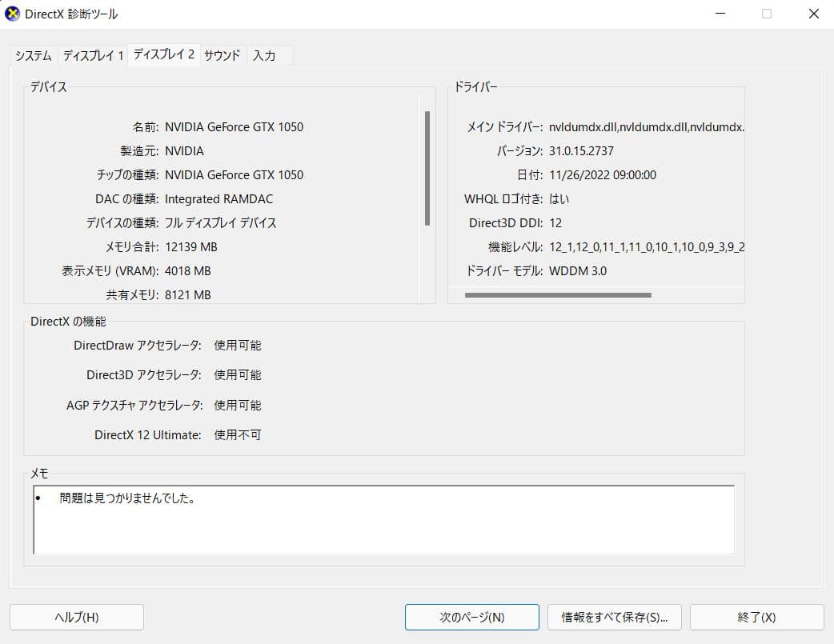The width and height of the screenshot is (834, 644).
Task: Click 情報をすべて保存(S) to save all information
Action: [613, 617]
